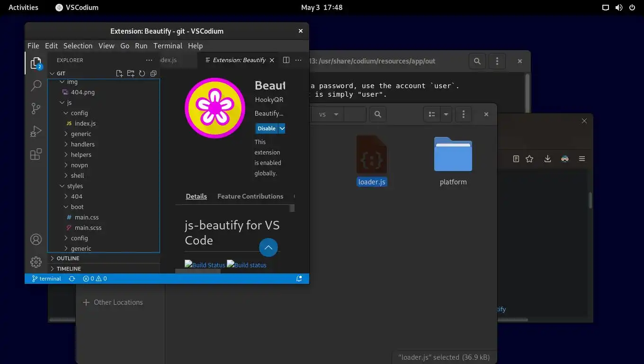Bookmark the page with the browser's star icon

click(529, 159)
